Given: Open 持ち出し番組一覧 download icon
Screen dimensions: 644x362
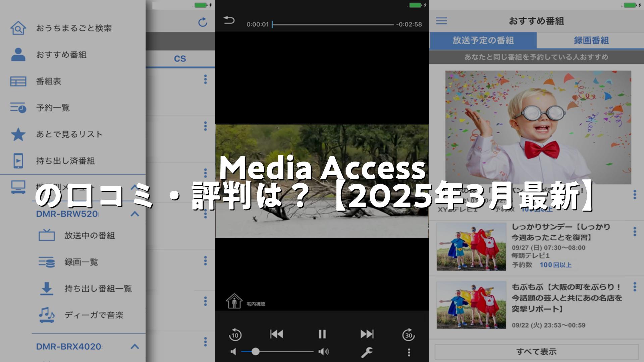Looking at the screenshot, I should [47, 288].
